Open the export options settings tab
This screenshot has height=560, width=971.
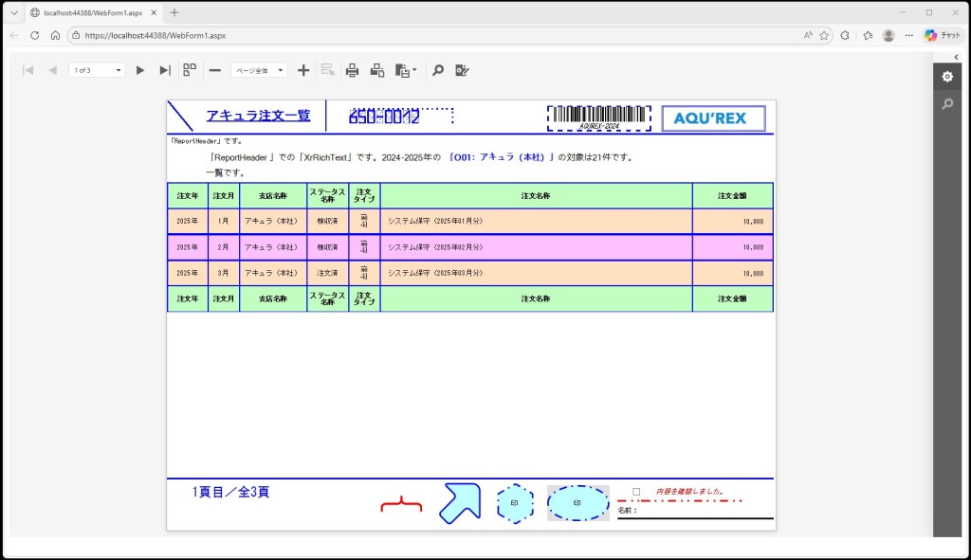pos(946,77)
